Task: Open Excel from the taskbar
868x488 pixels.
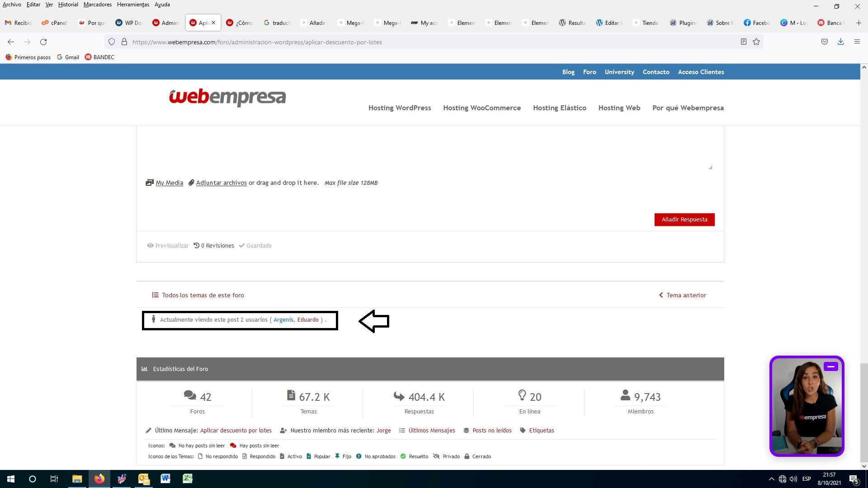Action: tap(188, 479)
